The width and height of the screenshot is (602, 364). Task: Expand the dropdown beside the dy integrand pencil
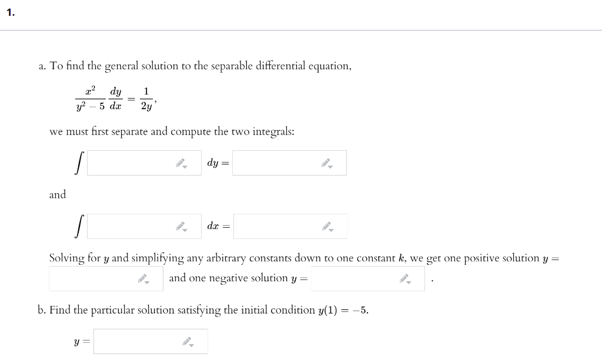(x=184, y=167)
